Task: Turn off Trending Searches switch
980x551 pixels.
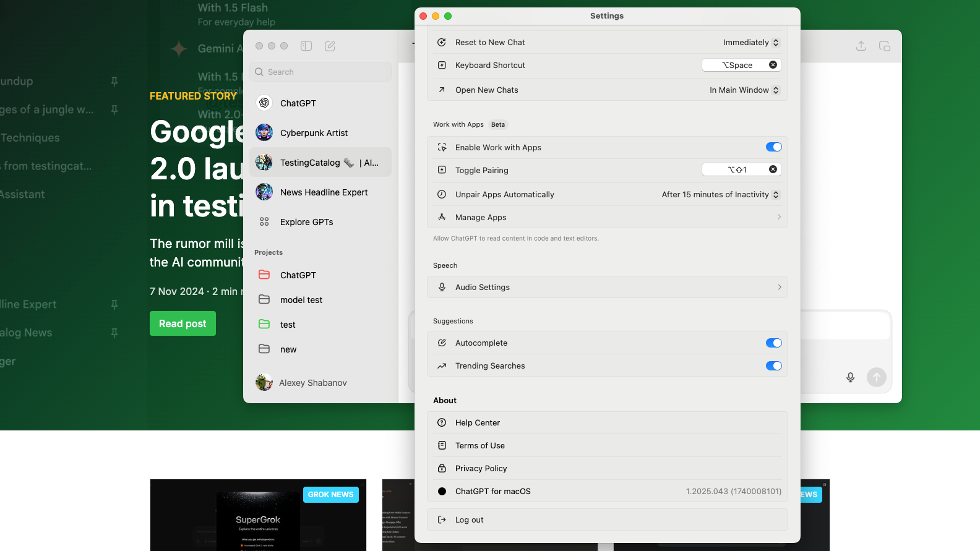Action: [774, 366]
